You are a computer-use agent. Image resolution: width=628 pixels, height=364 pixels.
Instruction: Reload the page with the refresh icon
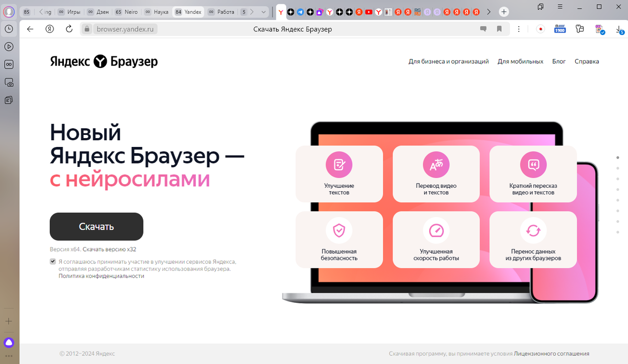point(69,29)
